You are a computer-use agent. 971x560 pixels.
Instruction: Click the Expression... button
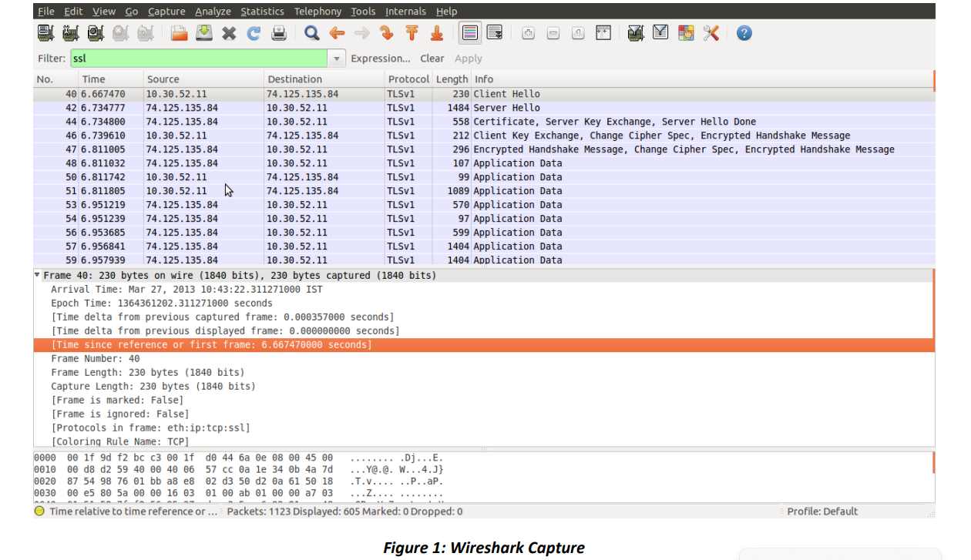click(381, 58)
